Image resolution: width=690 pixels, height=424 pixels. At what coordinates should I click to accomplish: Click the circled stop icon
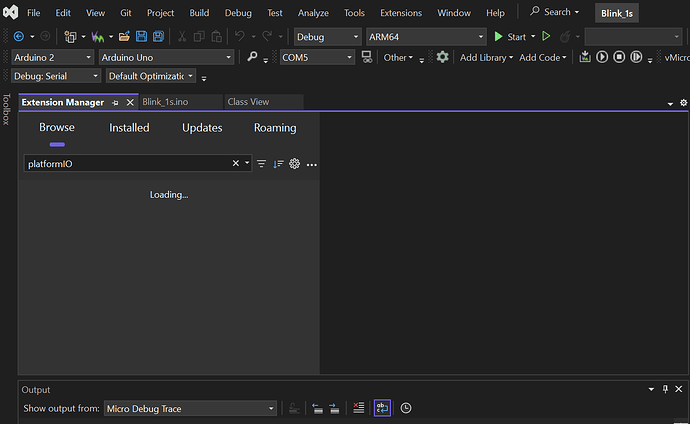point(619,57)
